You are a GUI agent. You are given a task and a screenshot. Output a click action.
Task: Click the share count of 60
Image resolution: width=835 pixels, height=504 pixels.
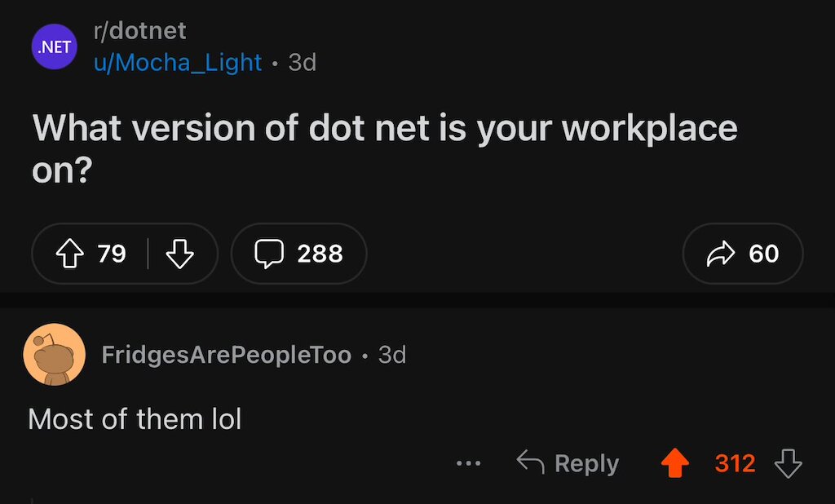[764, 254]
